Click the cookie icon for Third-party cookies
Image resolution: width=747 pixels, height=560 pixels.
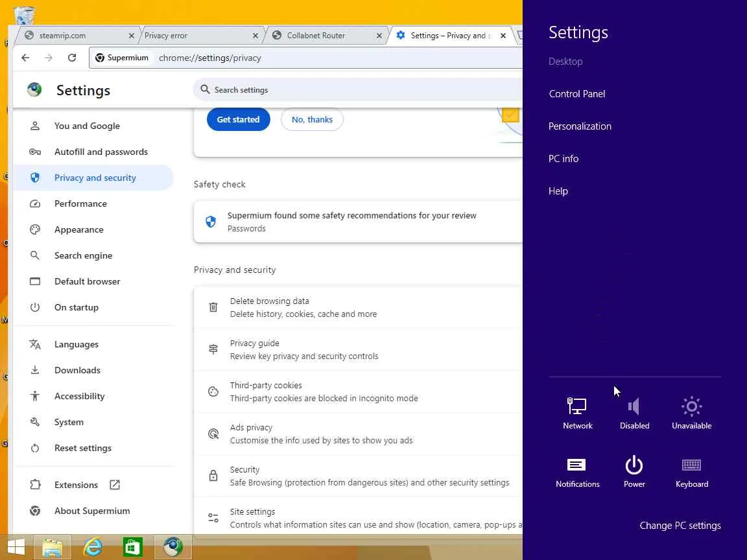[x=213, y=391]
